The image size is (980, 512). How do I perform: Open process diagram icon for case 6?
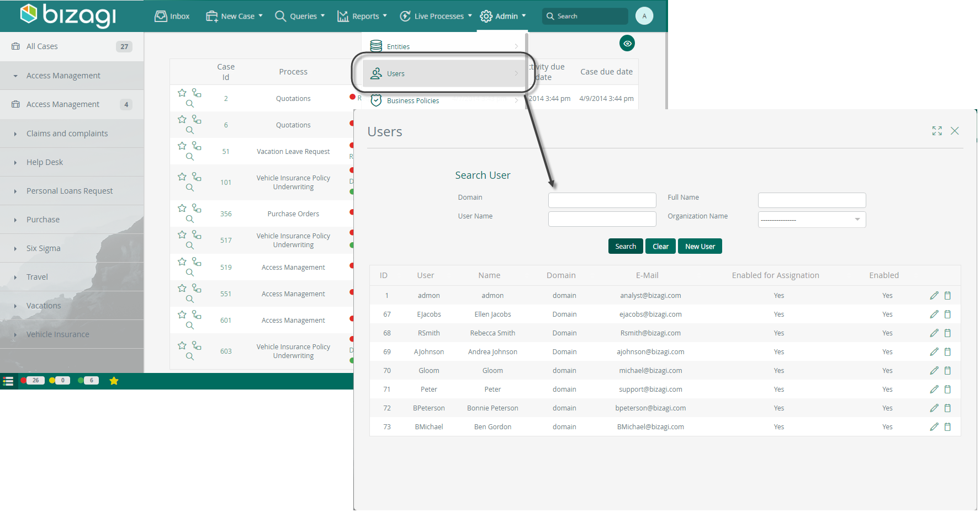pos(197,119)
